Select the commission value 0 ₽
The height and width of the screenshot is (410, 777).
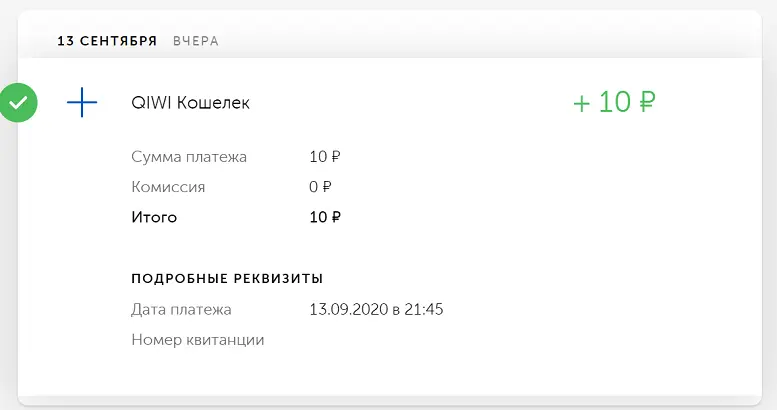pos(320,187)
